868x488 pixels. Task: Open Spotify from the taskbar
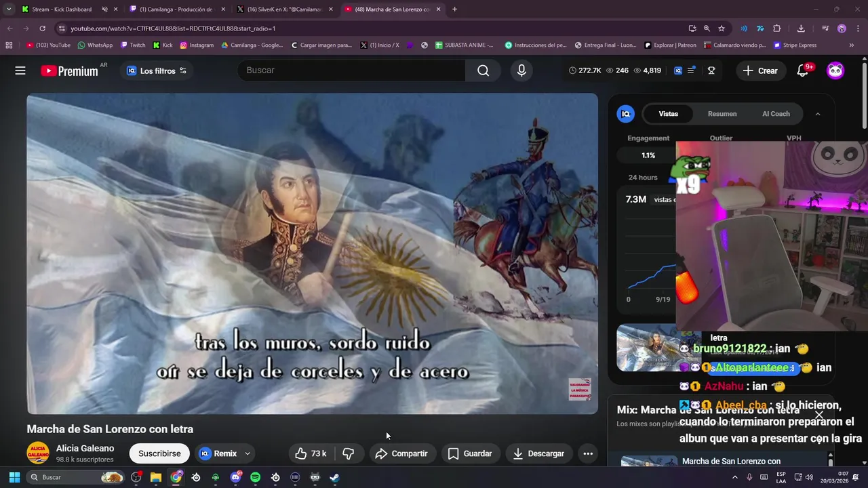coord(255,477)
